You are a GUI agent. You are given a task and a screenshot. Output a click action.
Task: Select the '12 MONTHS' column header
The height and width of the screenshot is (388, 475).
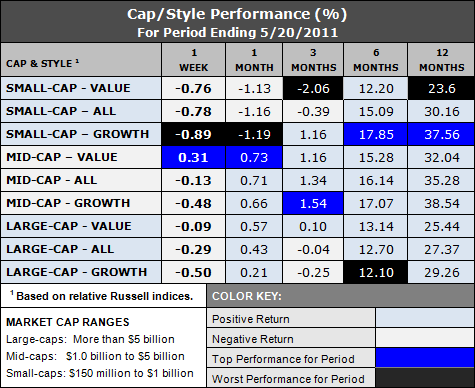[441, 60]
